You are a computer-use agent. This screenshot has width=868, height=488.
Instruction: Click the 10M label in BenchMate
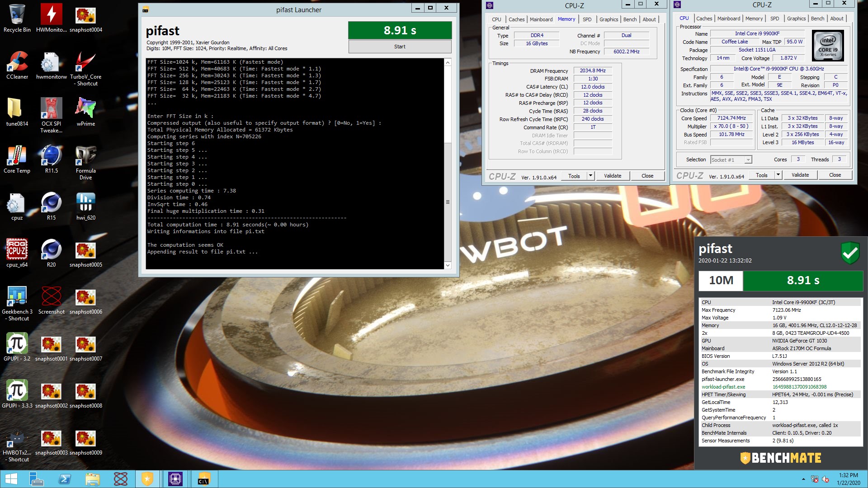point(721,281)
